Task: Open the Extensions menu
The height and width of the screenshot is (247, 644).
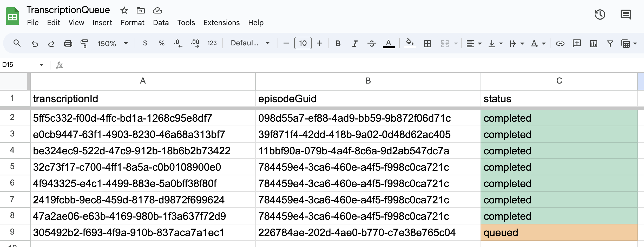Action: [x=221, y=23]
